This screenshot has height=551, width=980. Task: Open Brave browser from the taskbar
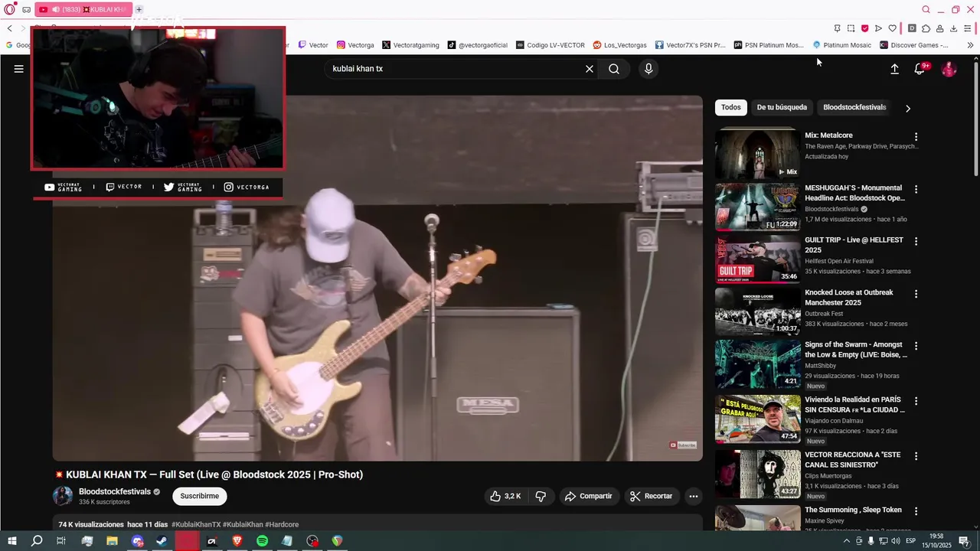click(x=237, y=541)
